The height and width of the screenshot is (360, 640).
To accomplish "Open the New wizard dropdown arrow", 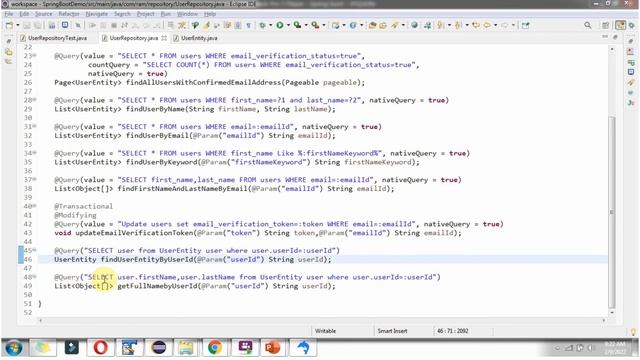I will coord(18,25).
